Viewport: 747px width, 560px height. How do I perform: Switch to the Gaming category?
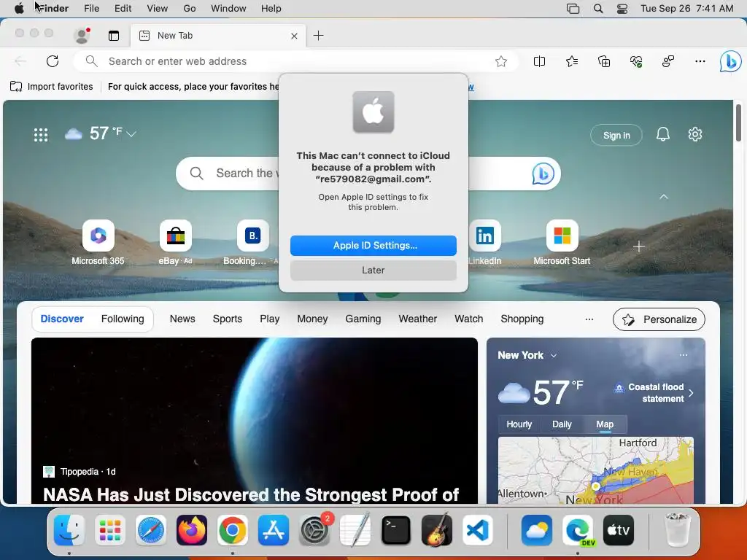[363, 319]
